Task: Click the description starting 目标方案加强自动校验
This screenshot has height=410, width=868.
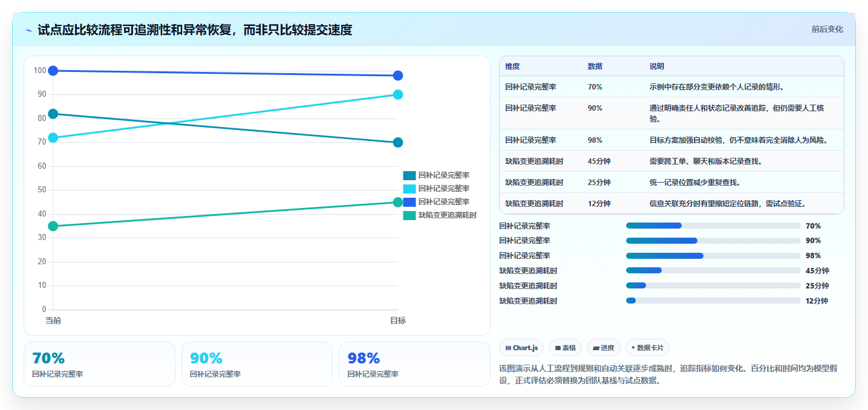Action: point(739,140)
